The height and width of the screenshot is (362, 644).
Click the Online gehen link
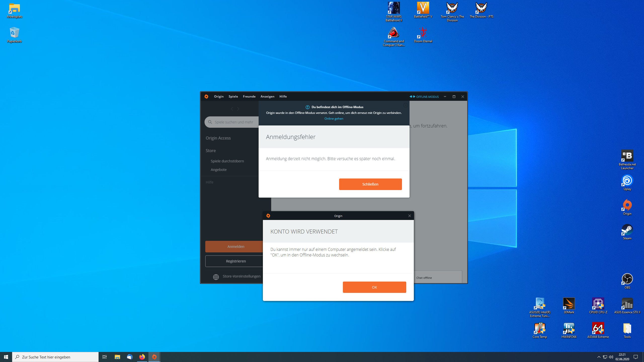(334, 118)
